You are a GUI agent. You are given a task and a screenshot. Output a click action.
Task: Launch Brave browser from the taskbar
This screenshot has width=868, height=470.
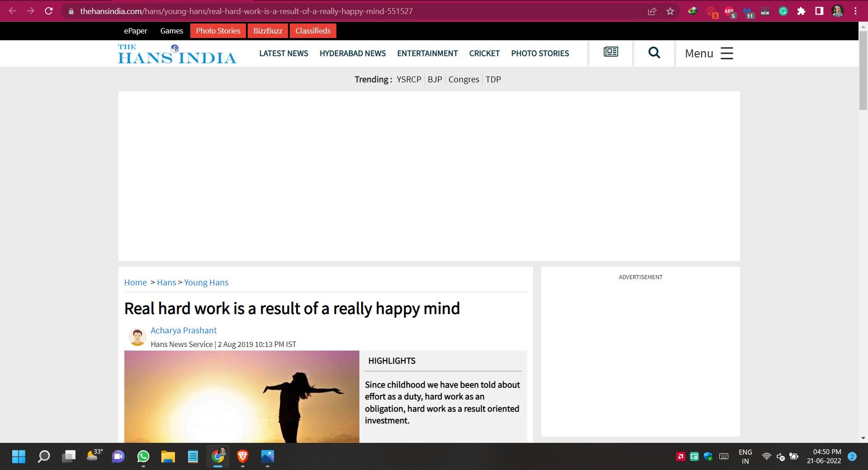coord(243,456)
